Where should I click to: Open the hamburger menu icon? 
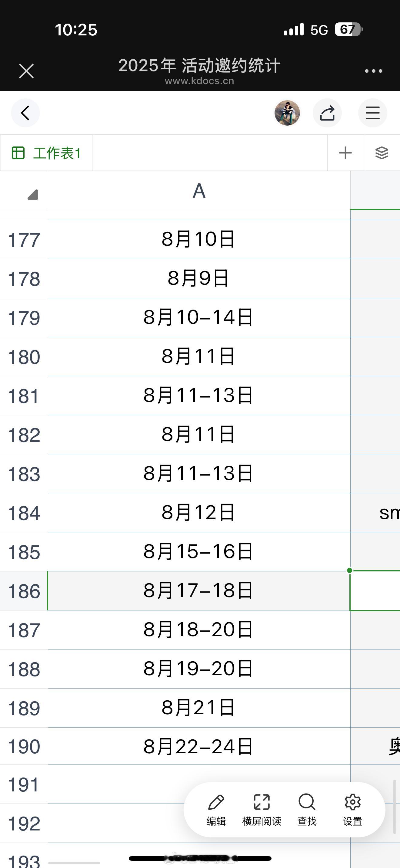coord(372,113)
